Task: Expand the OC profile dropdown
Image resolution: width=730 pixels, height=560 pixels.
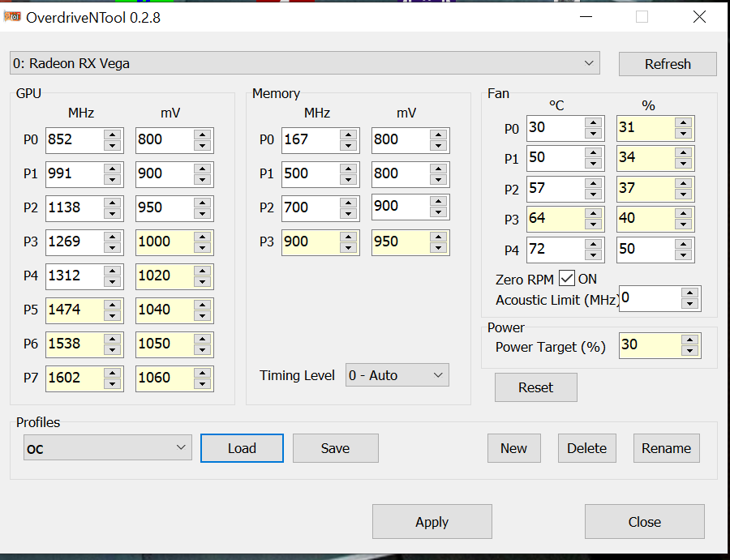Action: point(108,447)
